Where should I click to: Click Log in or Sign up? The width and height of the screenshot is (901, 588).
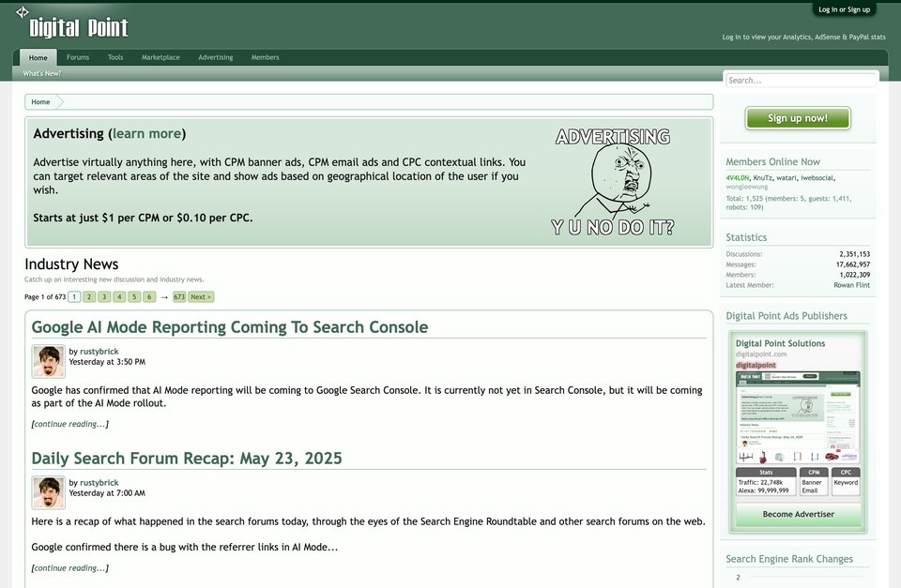point(844,9)
